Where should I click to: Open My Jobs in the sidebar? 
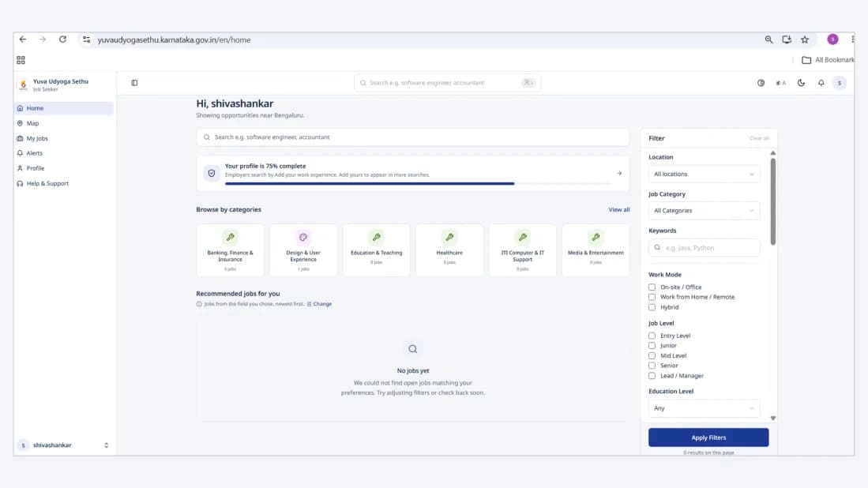click(x=64, y=138)
